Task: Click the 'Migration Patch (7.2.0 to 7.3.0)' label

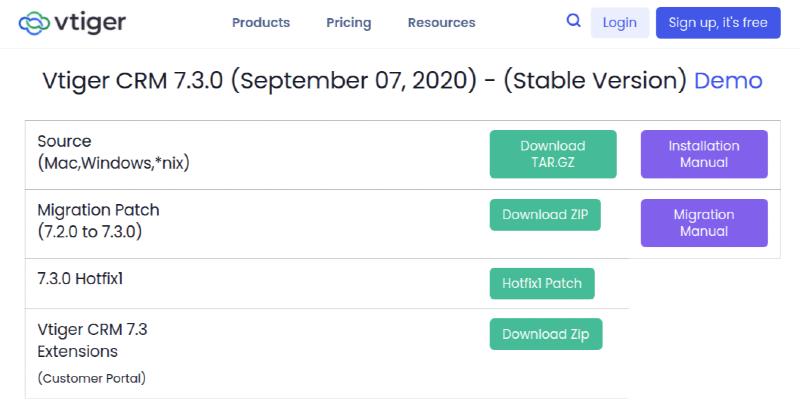Action: pyautogui.click(x=98, y=221)
